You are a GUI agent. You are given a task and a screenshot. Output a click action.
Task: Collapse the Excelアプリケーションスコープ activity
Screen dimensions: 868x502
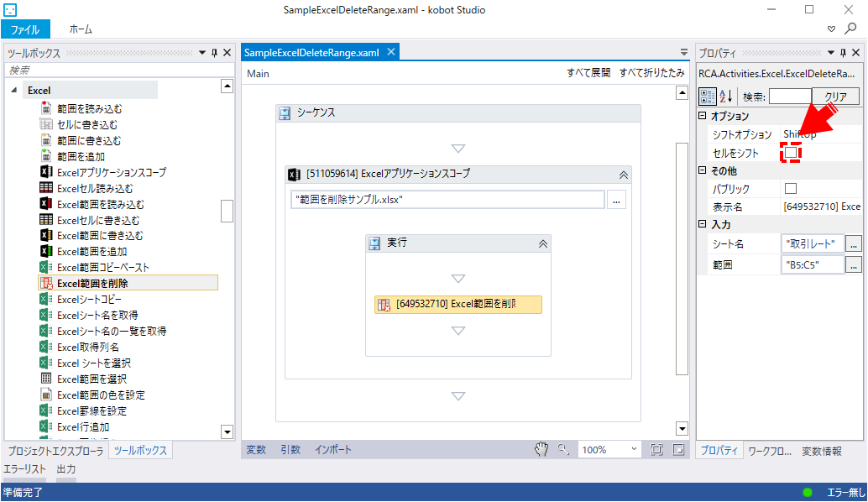[x=624, y=175]
